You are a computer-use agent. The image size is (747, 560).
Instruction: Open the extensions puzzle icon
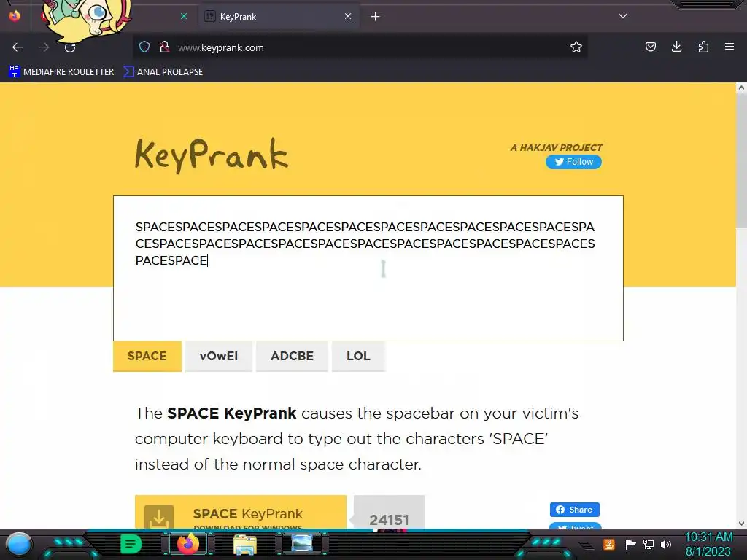[703, 47]
